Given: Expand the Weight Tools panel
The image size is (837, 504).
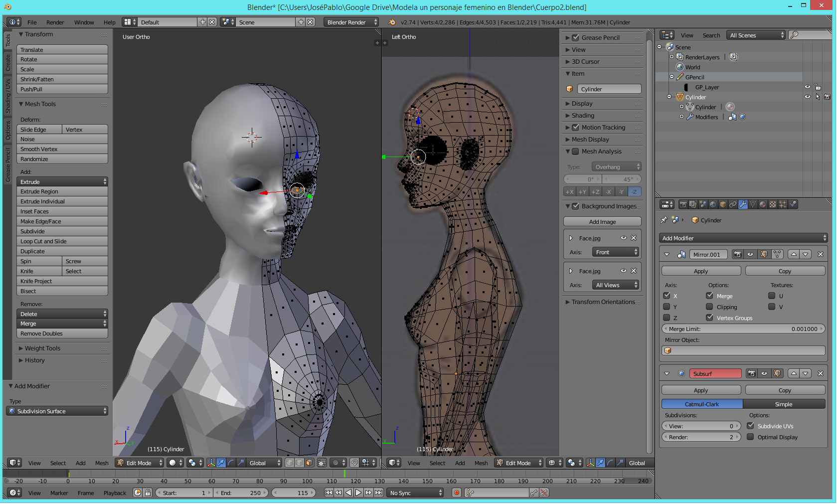Looking at the screenshot, I should [42, 348].
